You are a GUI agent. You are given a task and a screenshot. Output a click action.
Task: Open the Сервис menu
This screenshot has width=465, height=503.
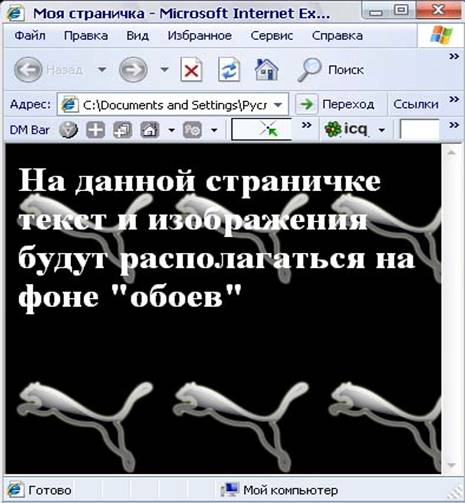point(272,35)
